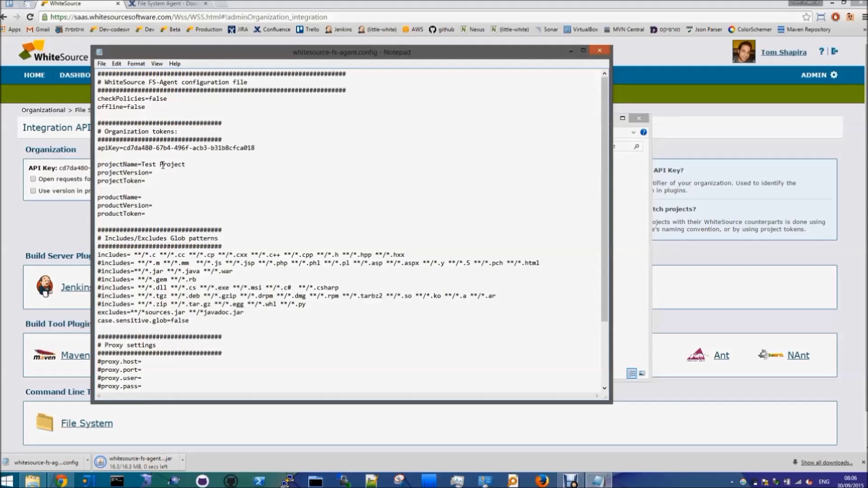Screen dimensions: 868x488
Task: Click the projectName=Test Project line
Action: [141, 164]
